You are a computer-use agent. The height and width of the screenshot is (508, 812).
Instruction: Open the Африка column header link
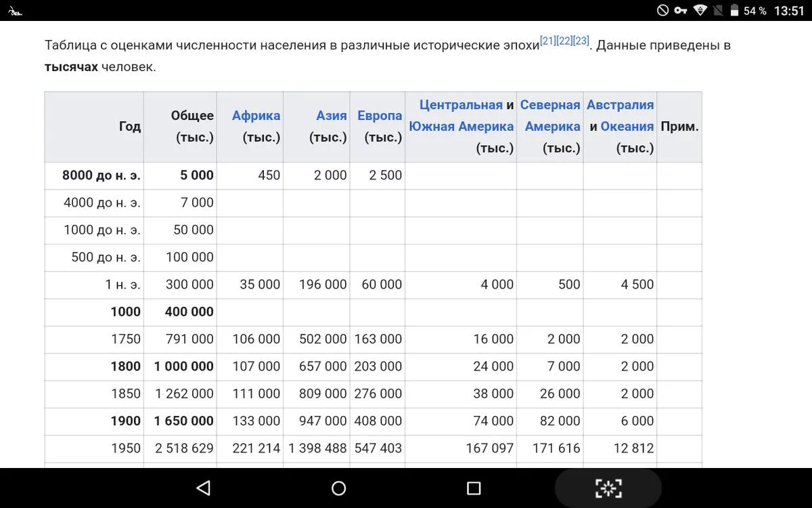coord(256,116)
